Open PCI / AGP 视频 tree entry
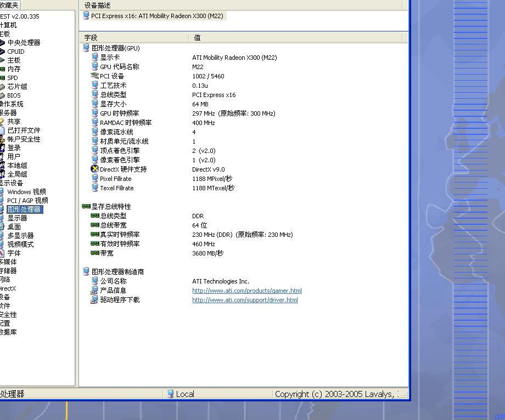The height and width of the screenshot is (420, 505). point(27,201)
